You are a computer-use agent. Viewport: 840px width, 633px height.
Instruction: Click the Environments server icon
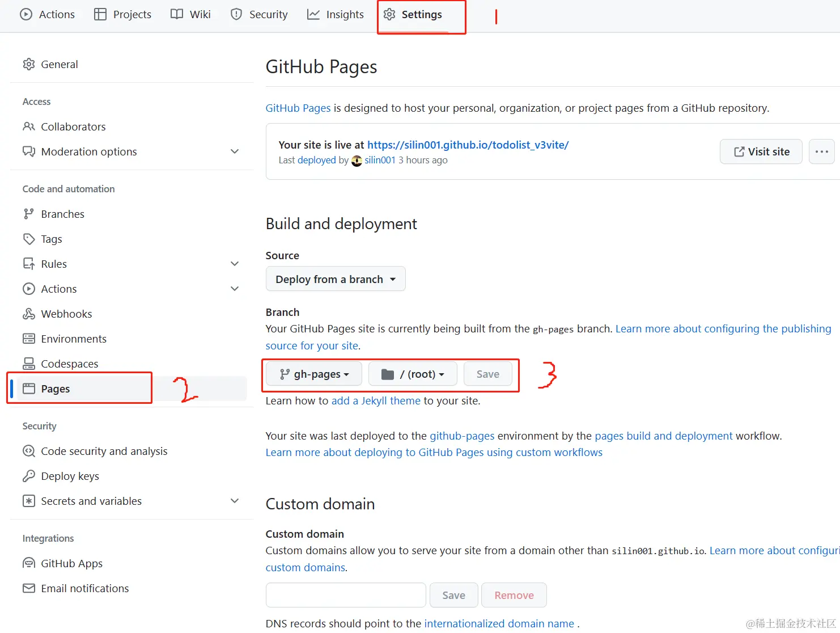28,339
